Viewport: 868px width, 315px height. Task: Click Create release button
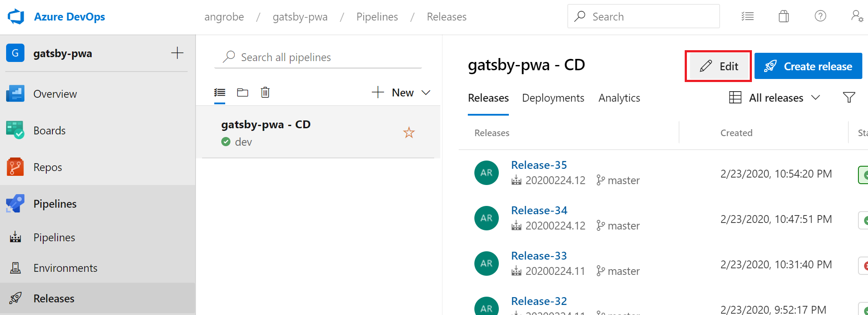click(808, 66)
